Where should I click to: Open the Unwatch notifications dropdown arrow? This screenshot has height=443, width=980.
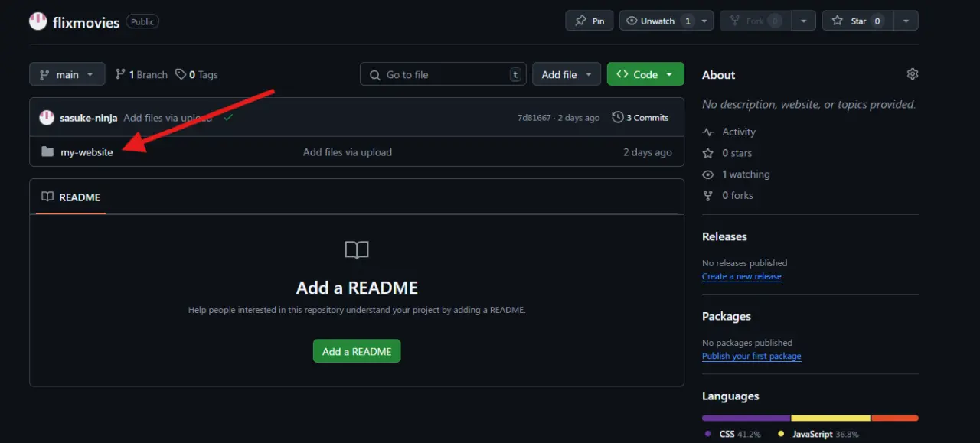coord(705,21)
